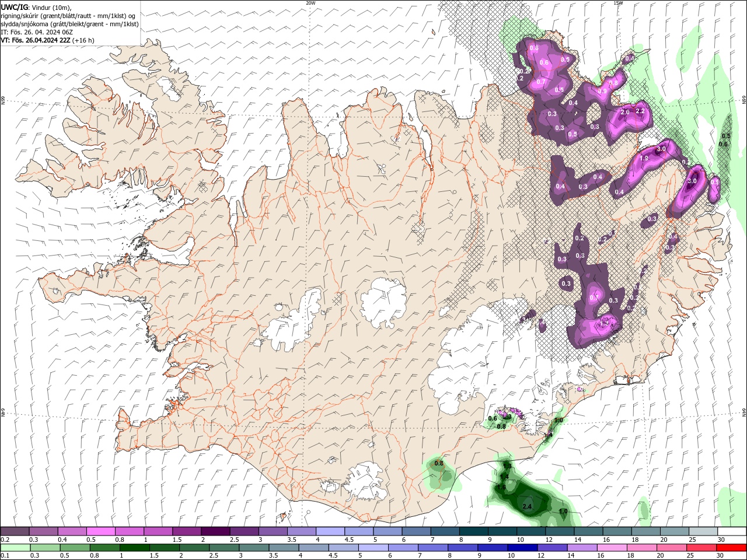The height and width of the screenshot is (560, 747).
Task: Select upper legend row swatch at 0.2
Action: pyautogui.click(x=15, y=531)
